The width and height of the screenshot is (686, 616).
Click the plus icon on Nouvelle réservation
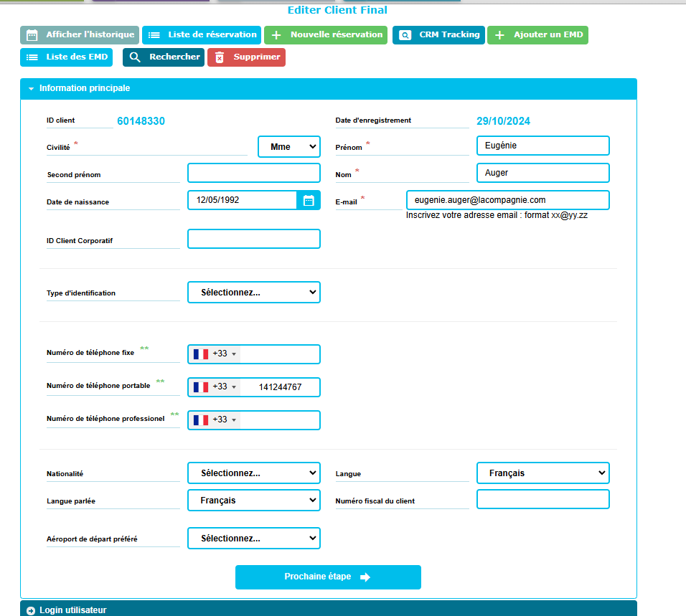point(277,34)
